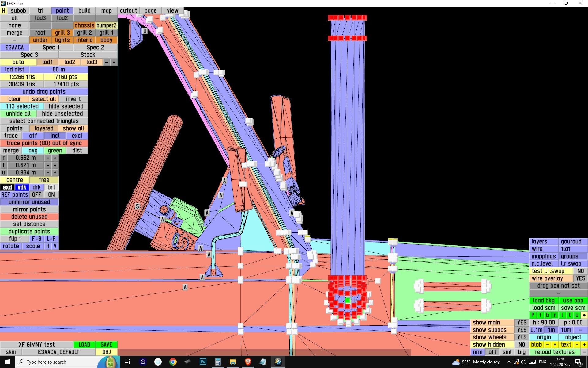Image resolution: width=588 pixels, height=368 pixels.
Task: Increase blob size with plus button
Action: pos(555,344)
